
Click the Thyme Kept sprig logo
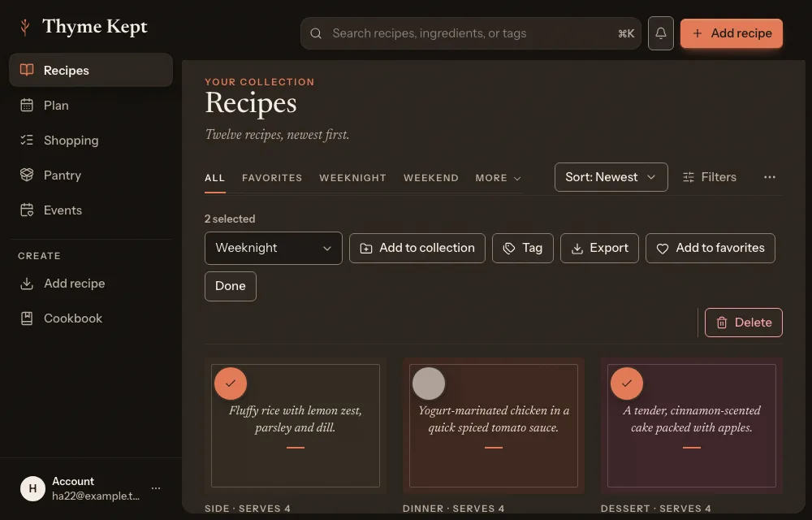click(x=24, y=27)
